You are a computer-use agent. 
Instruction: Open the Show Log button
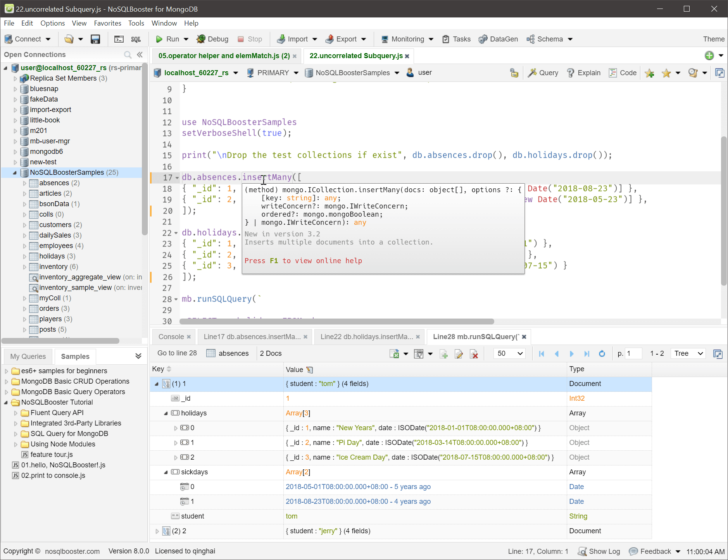coord(599,551)
